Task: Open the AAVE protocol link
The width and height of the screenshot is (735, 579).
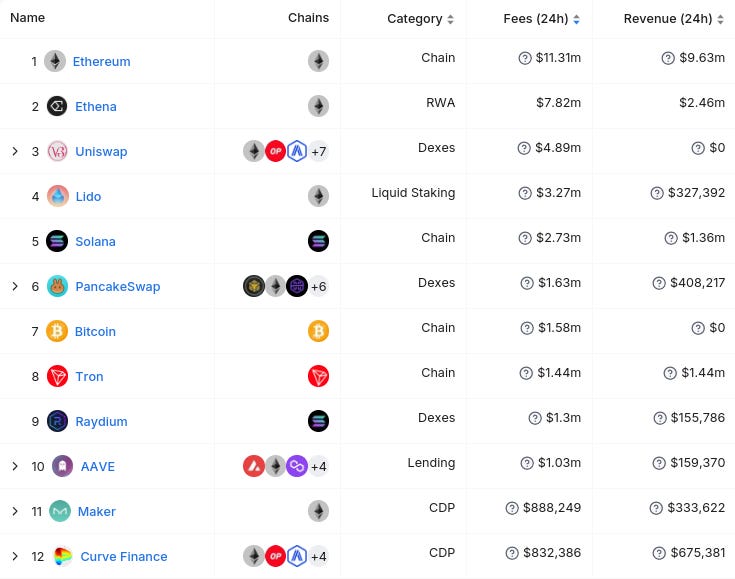Action: 98,466
